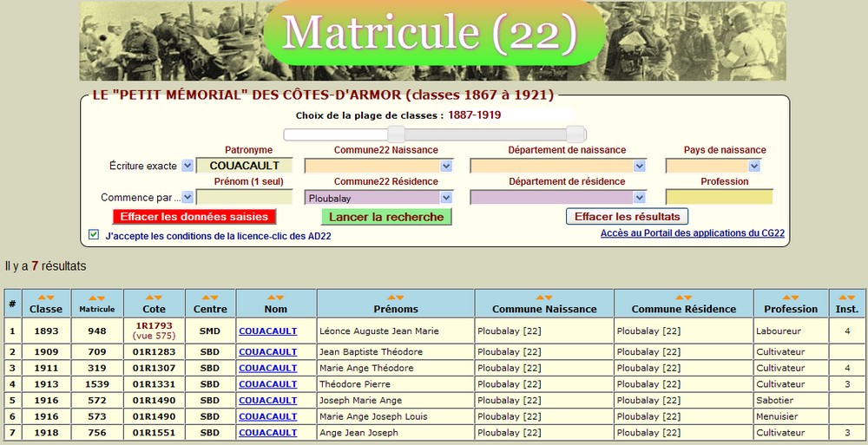Open the Écriture exact match mode dropdown
The width and height of the screenshot is (868, 445).
(187, 166)
